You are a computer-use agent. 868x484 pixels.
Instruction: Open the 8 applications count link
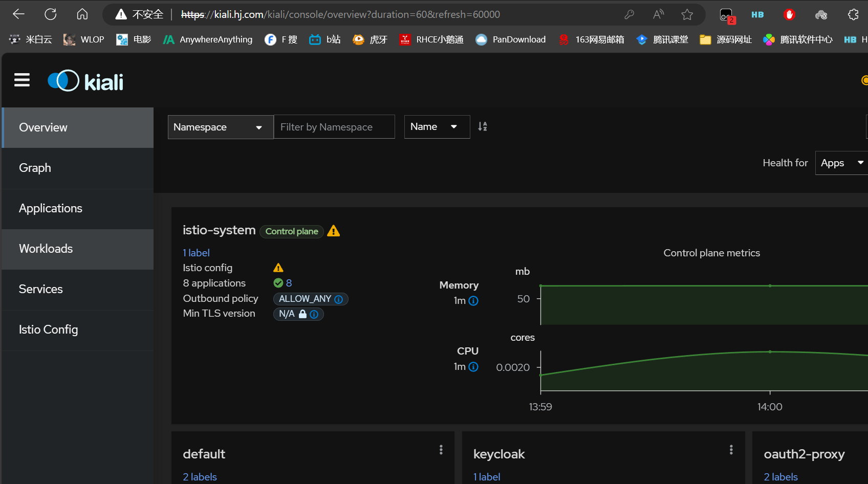click(x=289, y=283)
